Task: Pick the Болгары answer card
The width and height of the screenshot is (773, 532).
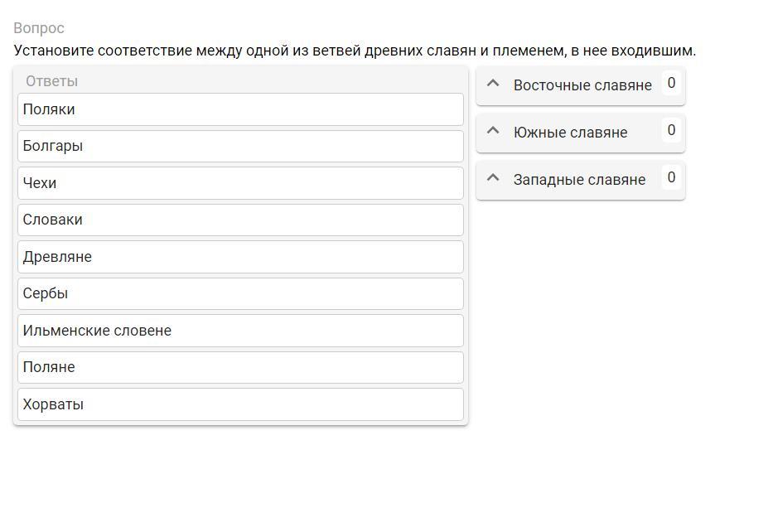Action: tap(240, 146)
